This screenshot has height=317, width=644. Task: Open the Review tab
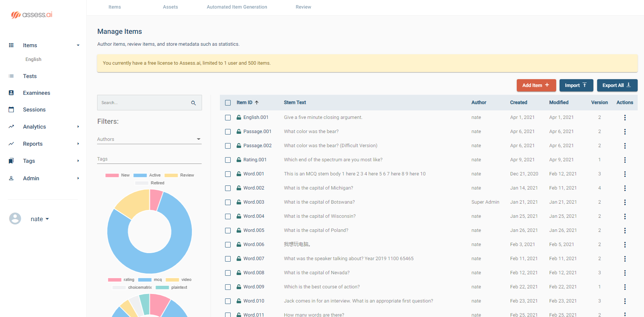(x=304, y=7)
